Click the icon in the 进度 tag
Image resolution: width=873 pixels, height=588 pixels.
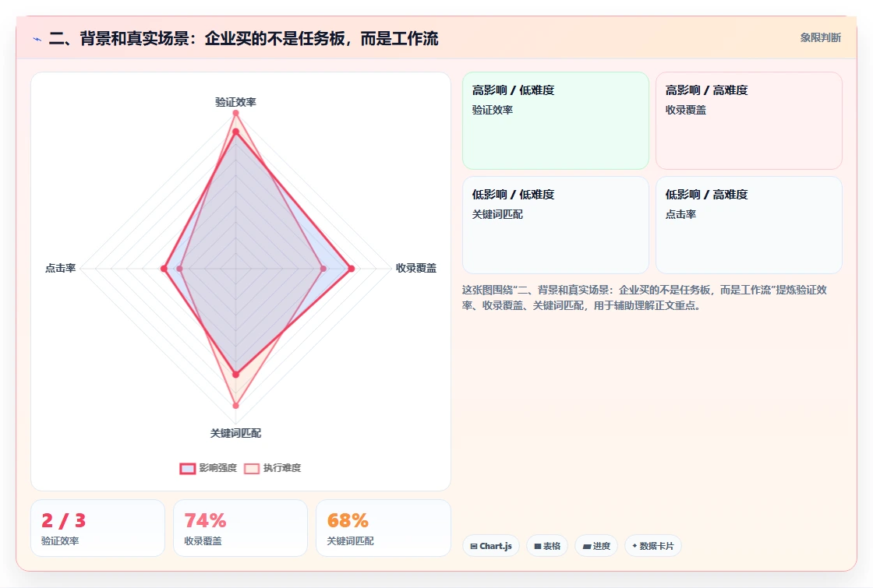pos(586,546)
